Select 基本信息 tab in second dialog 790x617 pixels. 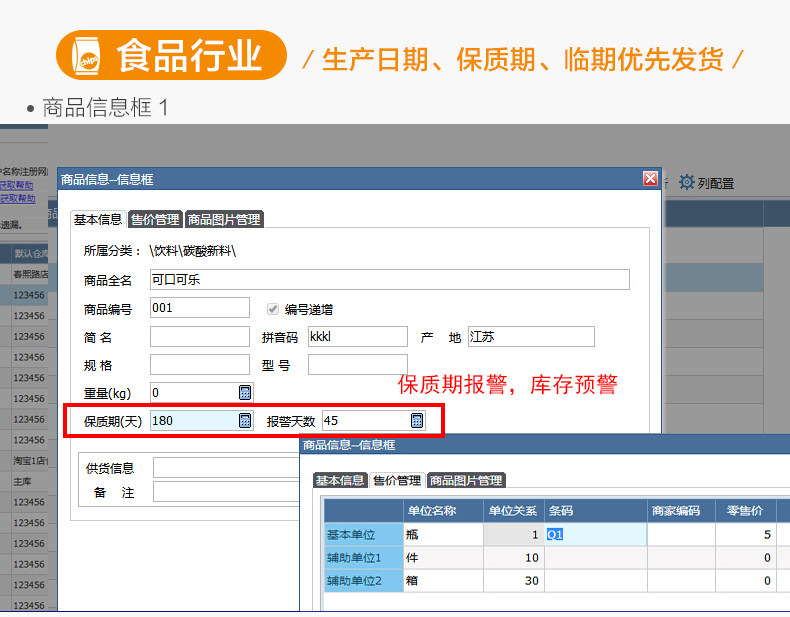340,481
